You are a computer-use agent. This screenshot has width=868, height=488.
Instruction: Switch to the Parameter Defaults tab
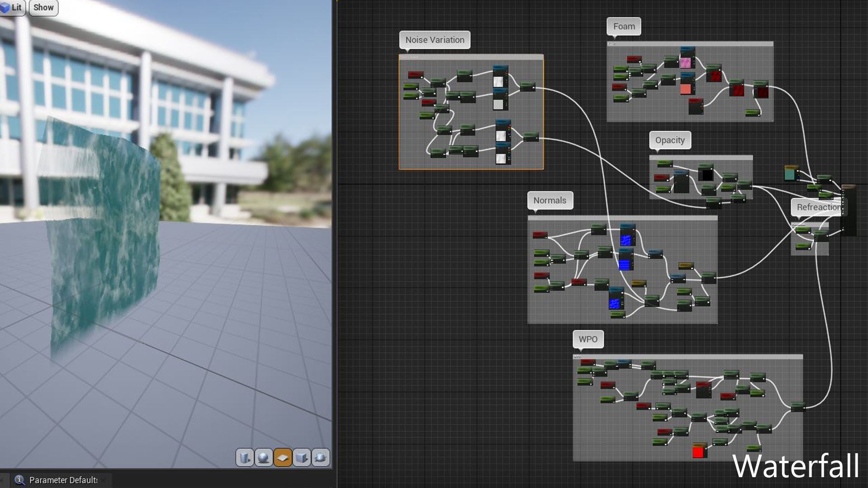click(63, 480)
